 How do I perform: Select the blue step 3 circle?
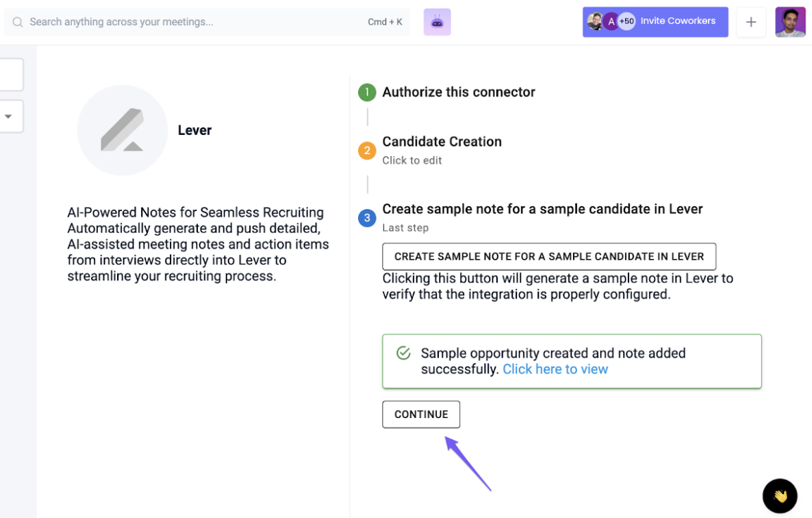(x=367, y=218)
